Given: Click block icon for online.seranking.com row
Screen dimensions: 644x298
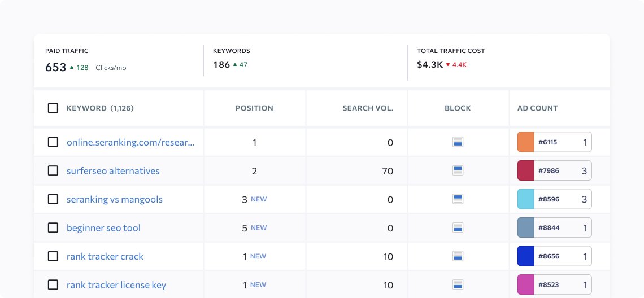Looking at the screenshot, I should [458, 142].
